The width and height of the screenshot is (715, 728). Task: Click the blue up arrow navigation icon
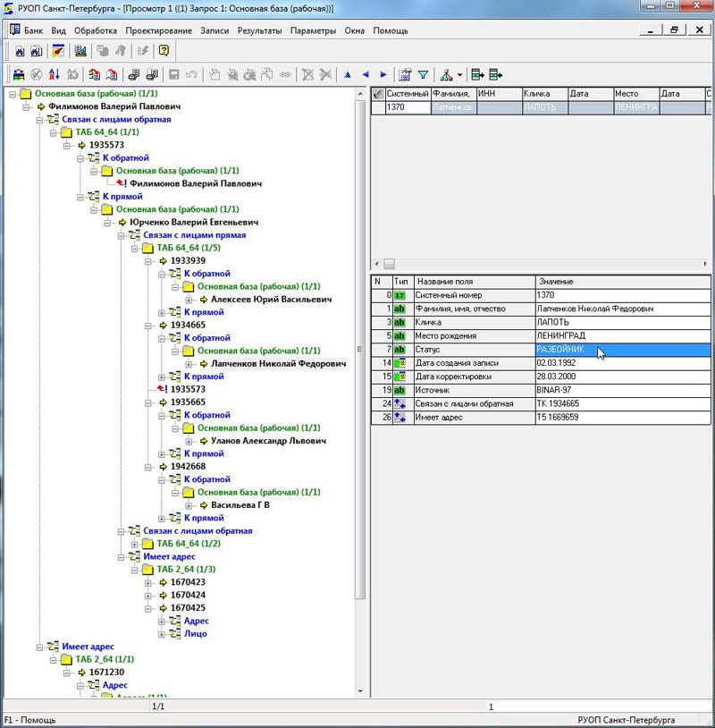click(x=347, y=75)
